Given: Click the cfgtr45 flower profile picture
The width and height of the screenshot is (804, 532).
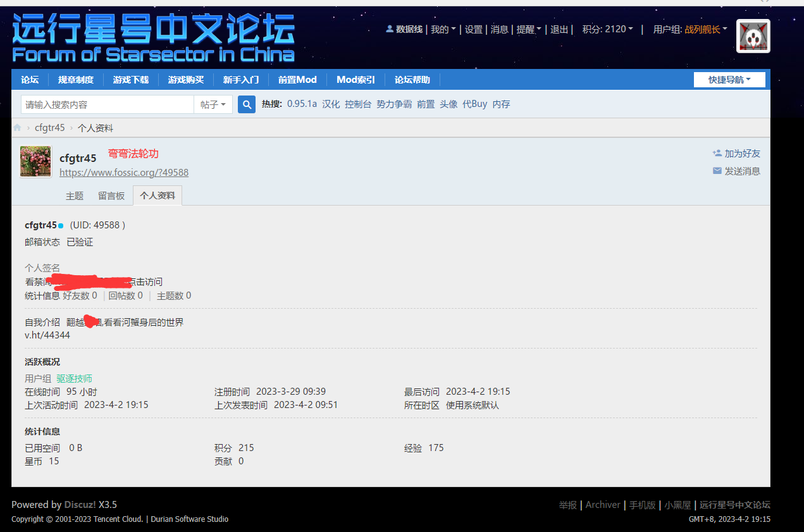Looking at the screenshot, I should (35, 162).
